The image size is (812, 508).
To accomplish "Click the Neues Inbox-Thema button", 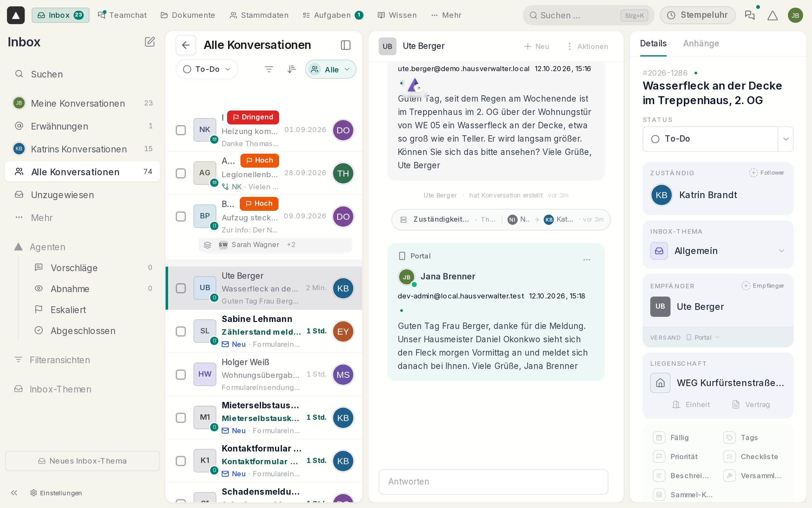I will coord(82,461).
